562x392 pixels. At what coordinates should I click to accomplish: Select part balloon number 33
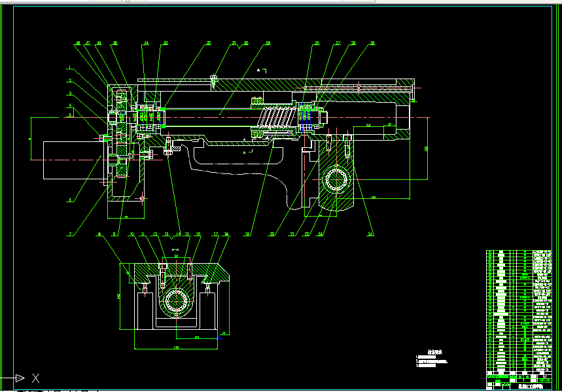click(x=166, y=43)
